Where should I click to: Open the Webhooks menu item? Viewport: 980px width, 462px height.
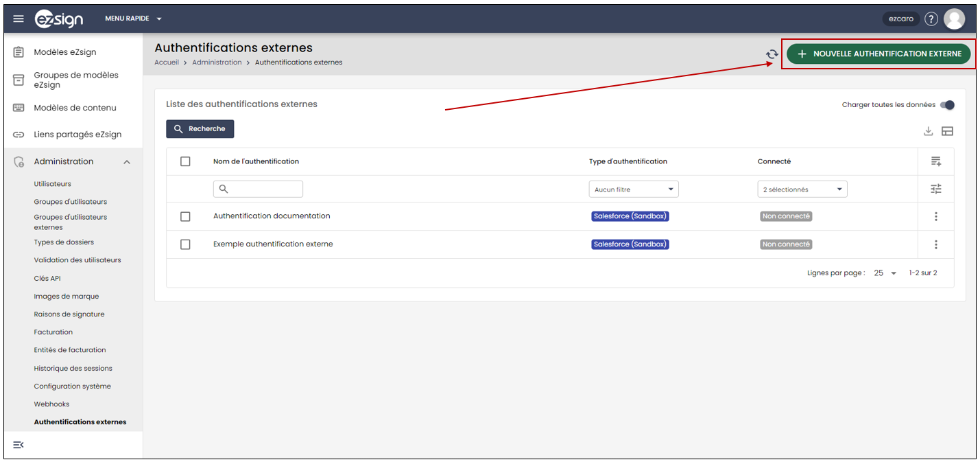[51, 404]
